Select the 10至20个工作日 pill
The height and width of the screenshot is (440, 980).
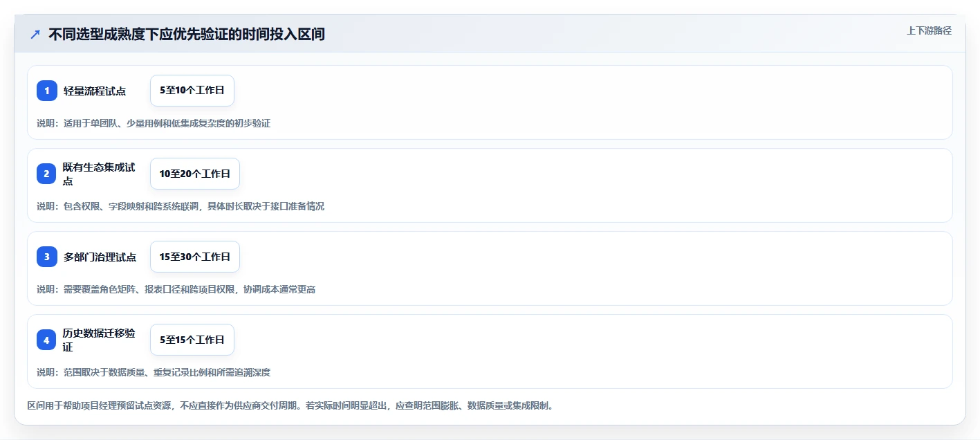click(195, 174)
